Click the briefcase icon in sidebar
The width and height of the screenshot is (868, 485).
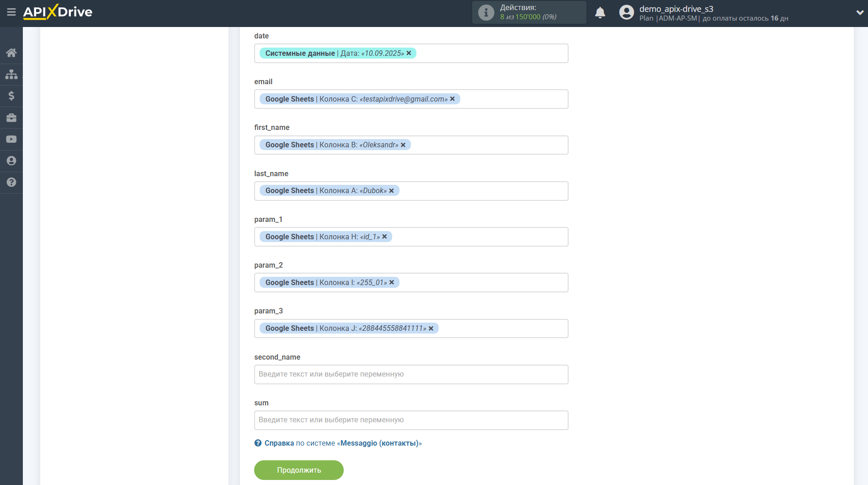tap(11, 118)
